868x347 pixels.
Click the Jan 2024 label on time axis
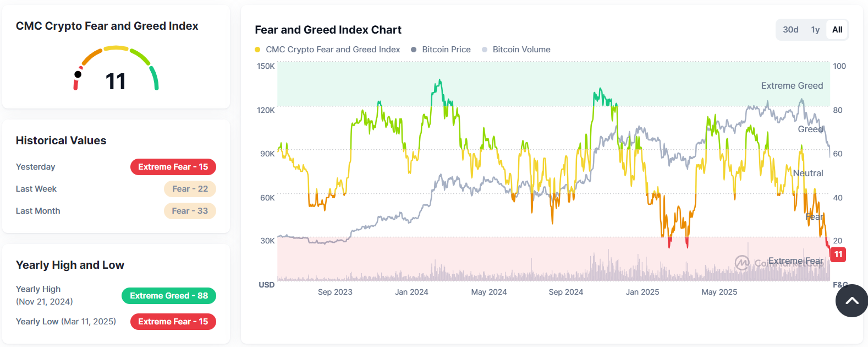(x=411, y=292)
